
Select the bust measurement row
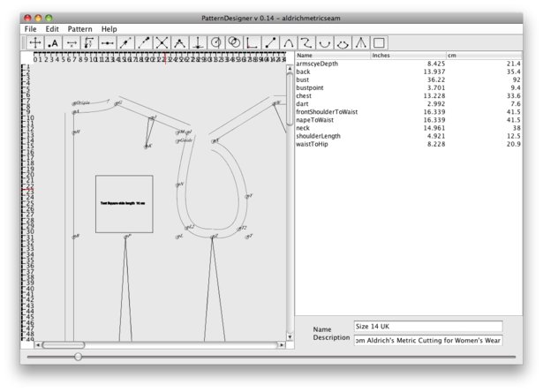pyautogui.click(x=408, y=79)
